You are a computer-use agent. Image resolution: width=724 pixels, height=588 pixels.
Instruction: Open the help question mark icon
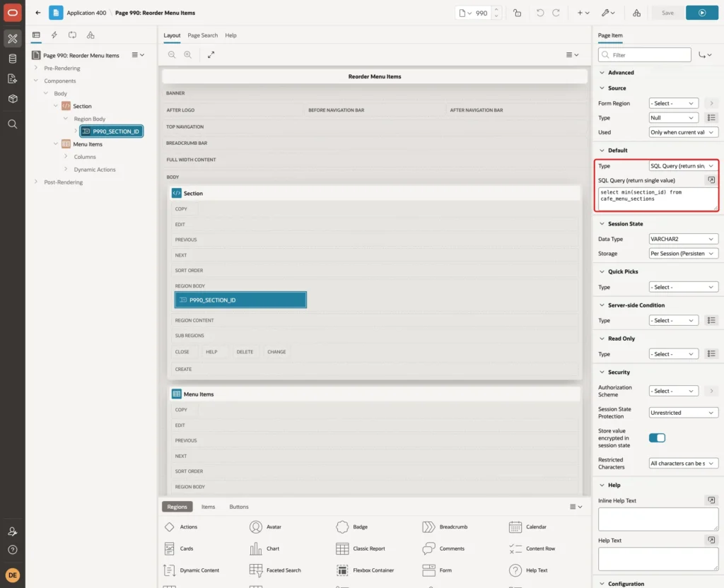[13, 550]
